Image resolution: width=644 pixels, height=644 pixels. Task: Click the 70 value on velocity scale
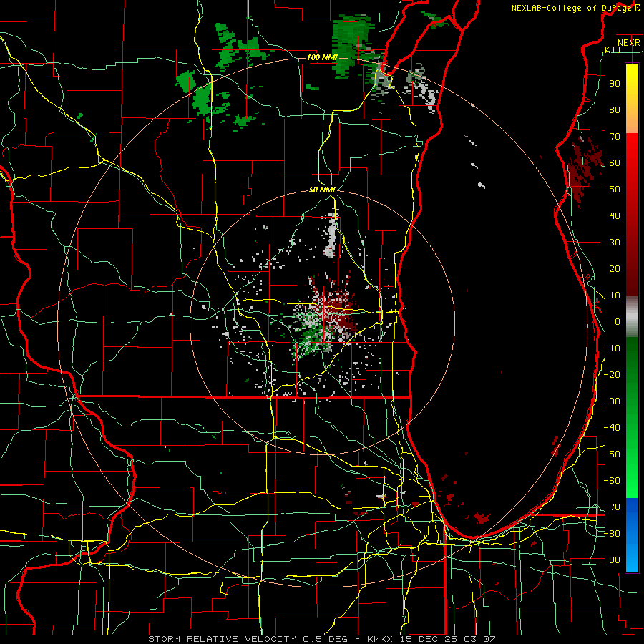[x=615, y=137]
